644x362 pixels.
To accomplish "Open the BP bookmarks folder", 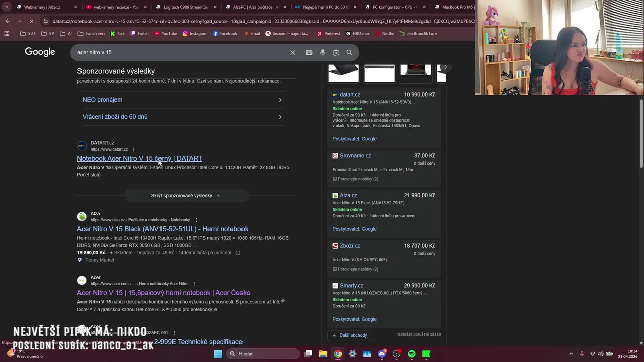I will (47, 34).
